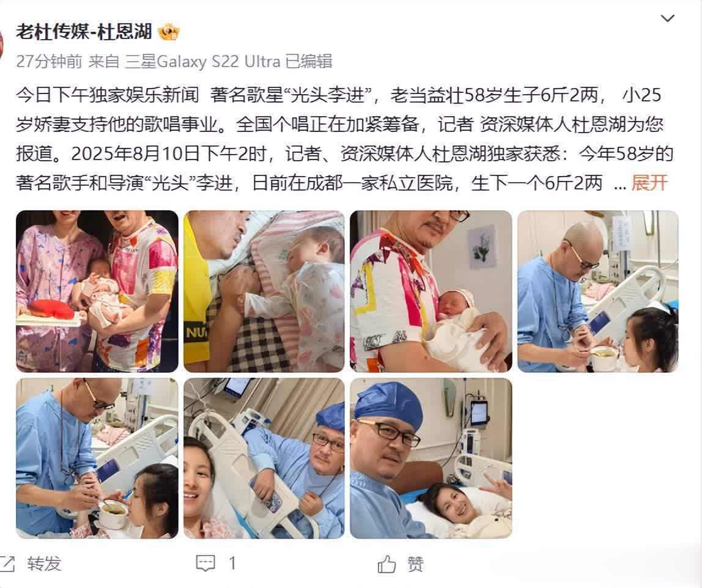Open selfie photo with woman's peace sign
Viewport: 702px width, 588px height.
pyautogui.click(x=430, y=458)
